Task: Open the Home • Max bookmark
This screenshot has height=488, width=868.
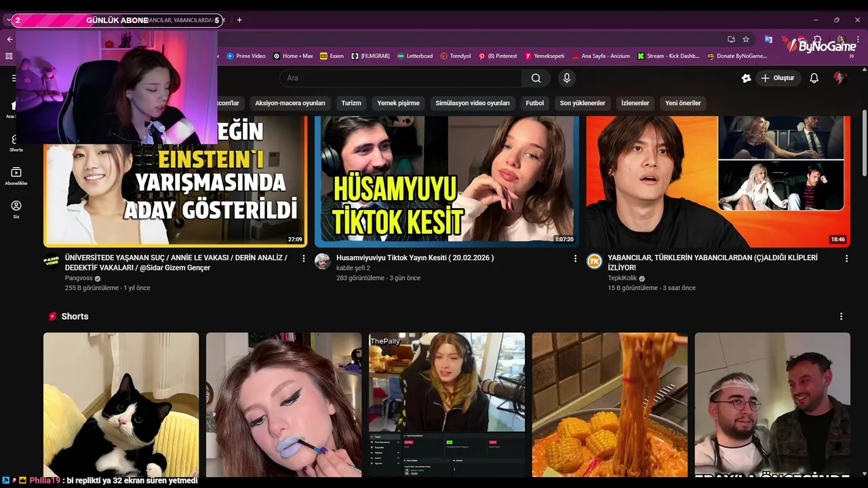Action: pyautogui.click(x=293, y=56)
